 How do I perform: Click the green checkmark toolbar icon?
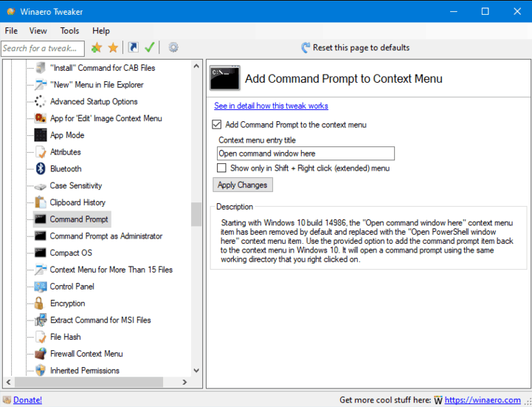(x=149, y=47)
